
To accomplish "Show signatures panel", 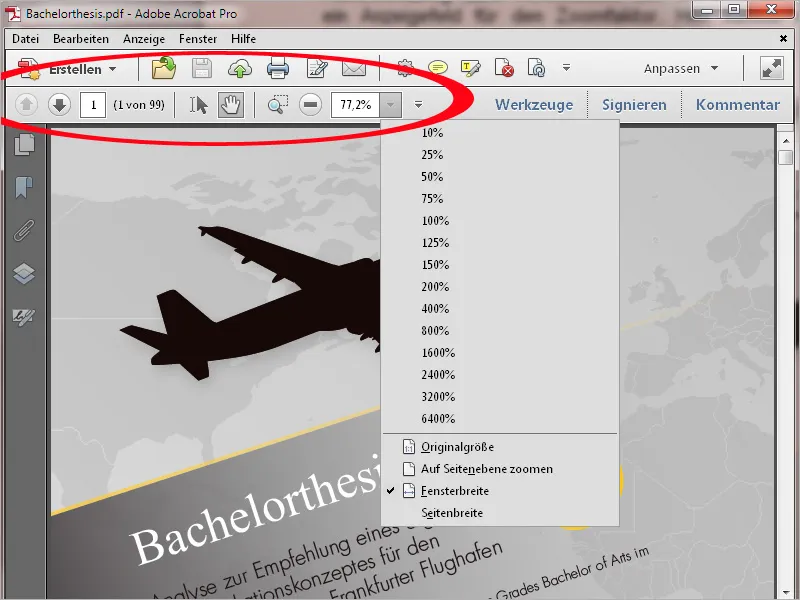I will [x=24, y=317].
